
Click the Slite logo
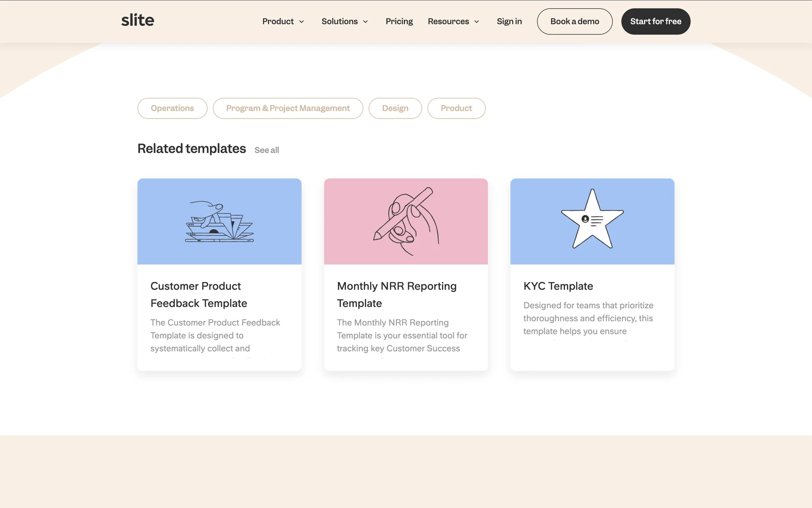coord(137,20)
